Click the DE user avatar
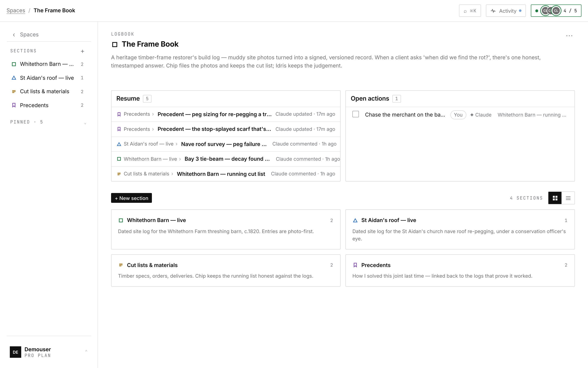 15,352
